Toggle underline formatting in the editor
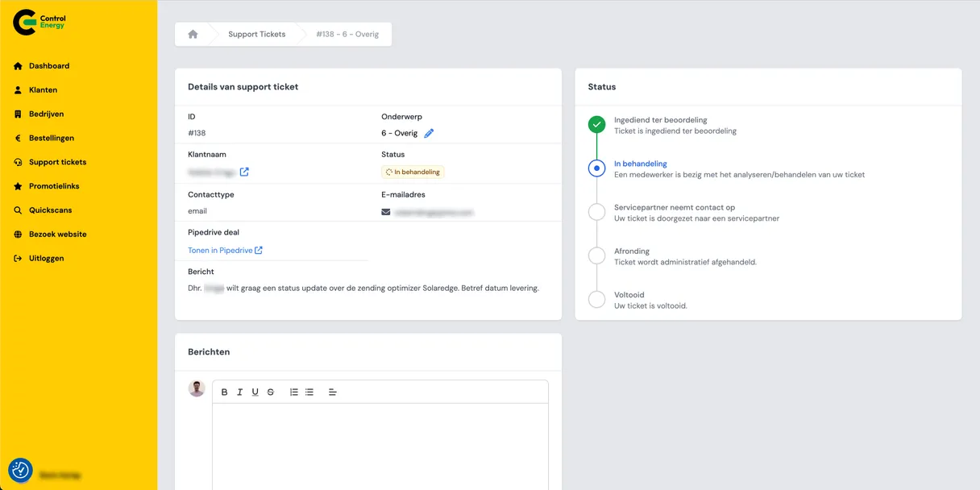The image size is (980, 490). [255, 392]
